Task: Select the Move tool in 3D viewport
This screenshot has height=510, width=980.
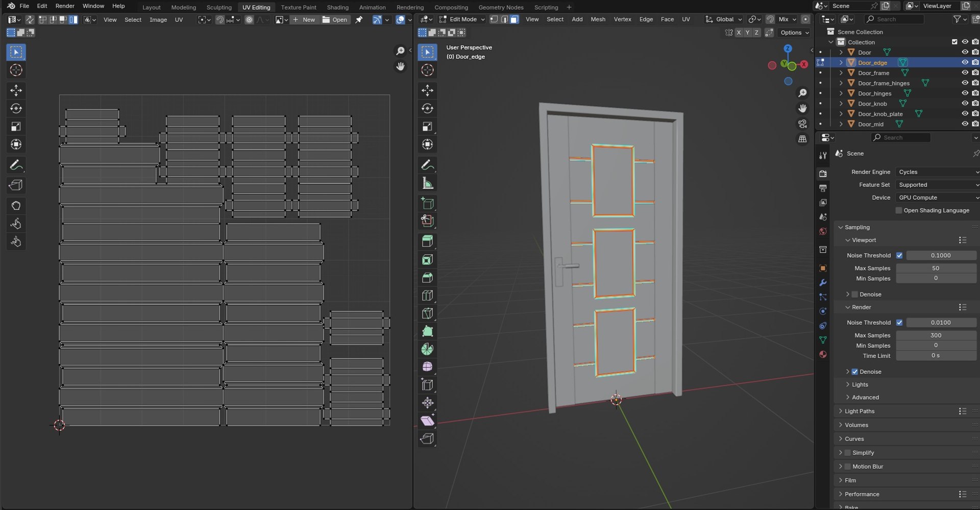Action: pyautogui.click(x=427, y=90)
